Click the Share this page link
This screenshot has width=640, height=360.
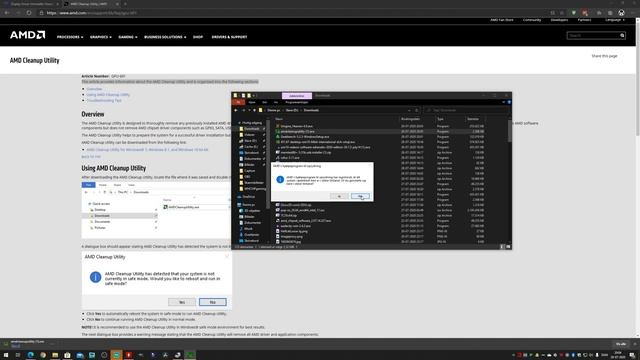tap(604, 56)
